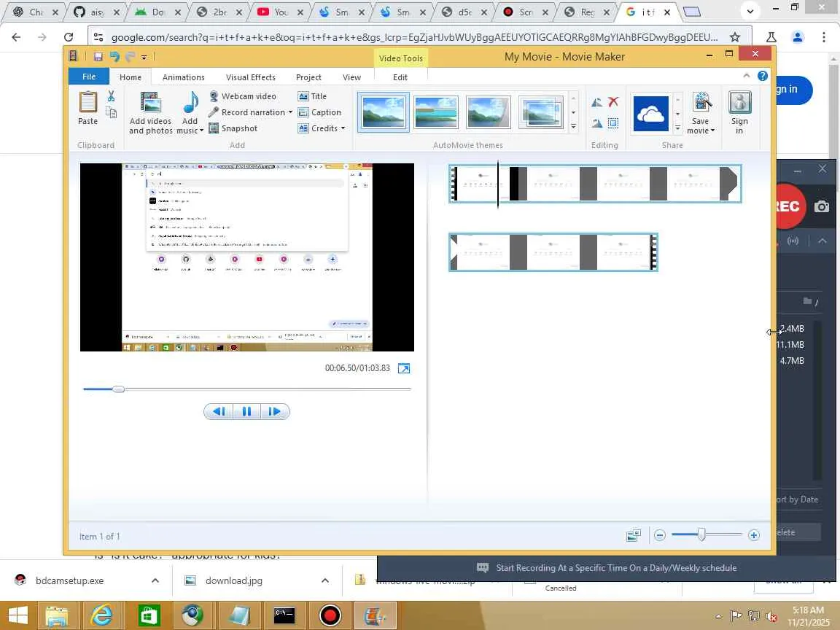The image size is (840, 630).
Task: Pause the video preview
Action: [x=247, y=411]
